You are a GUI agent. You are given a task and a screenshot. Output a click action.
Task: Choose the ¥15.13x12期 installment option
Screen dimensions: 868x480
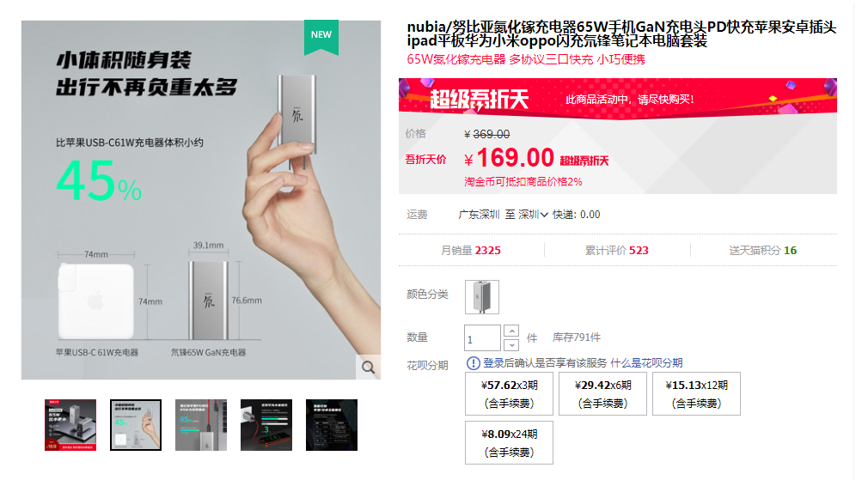696,394
